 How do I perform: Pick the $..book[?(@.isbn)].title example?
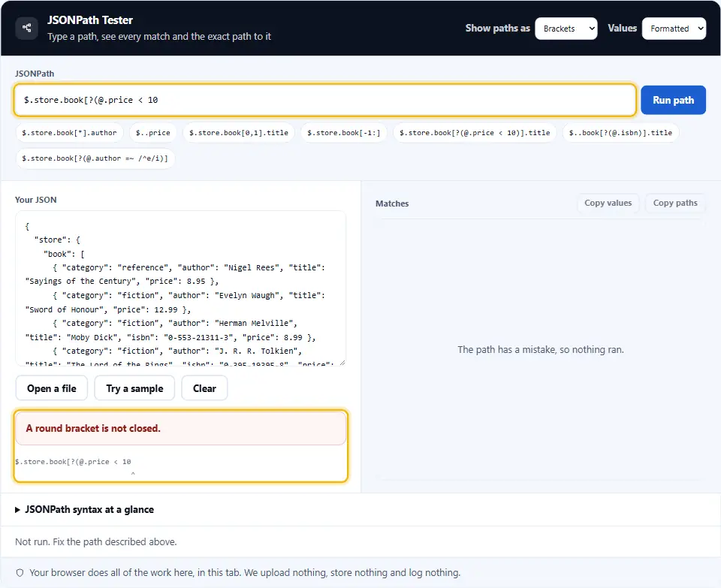620,133
